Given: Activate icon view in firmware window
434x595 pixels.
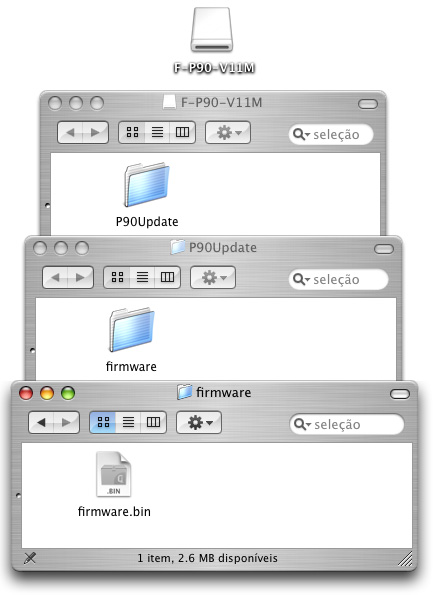Looking at the screenshot, I should tap(103, 422).
